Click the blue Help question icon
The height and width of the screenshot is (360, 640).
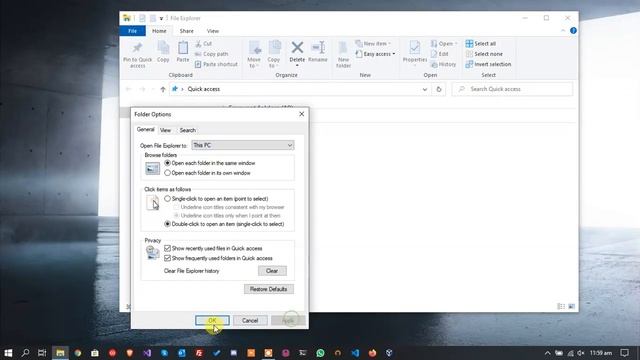pyautogui.click(x=573, y=31)
